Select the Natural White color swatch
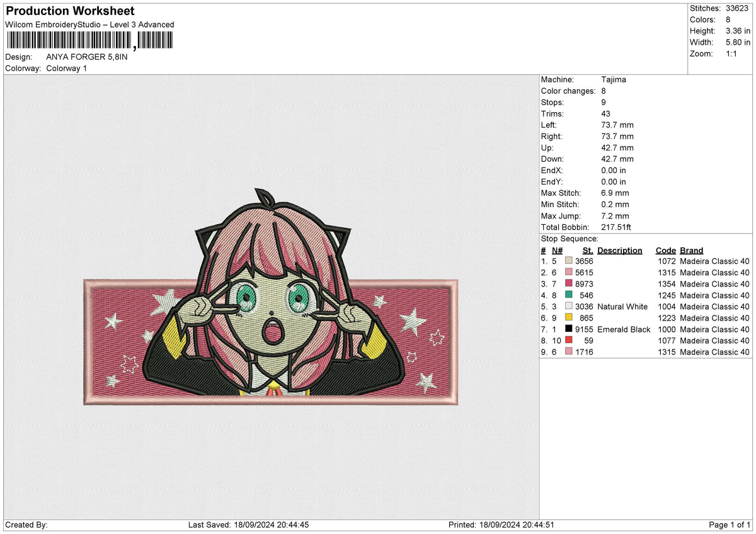Viewport: 756px width, 534px height. pos(569,307)
